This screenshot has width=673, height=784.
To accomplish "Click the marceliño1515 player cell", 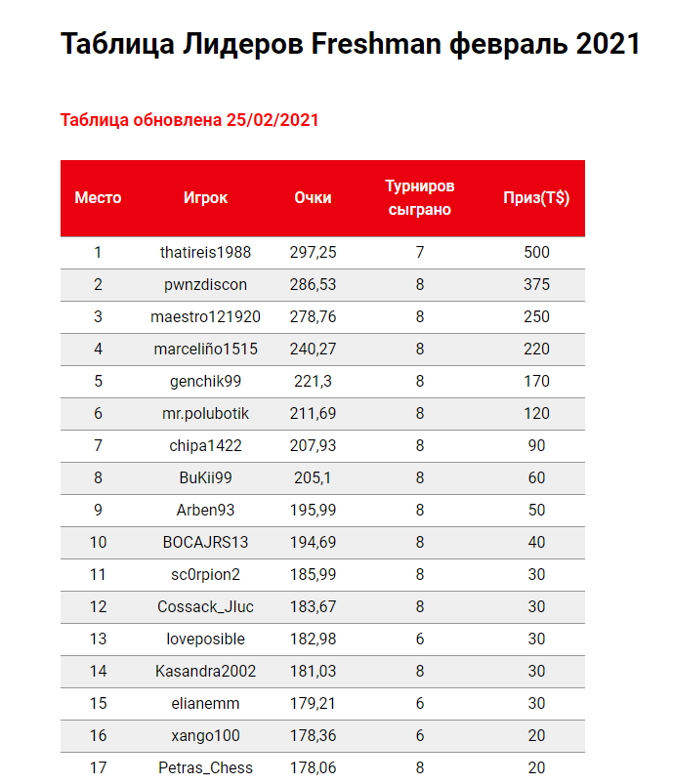I will point(206,349).
